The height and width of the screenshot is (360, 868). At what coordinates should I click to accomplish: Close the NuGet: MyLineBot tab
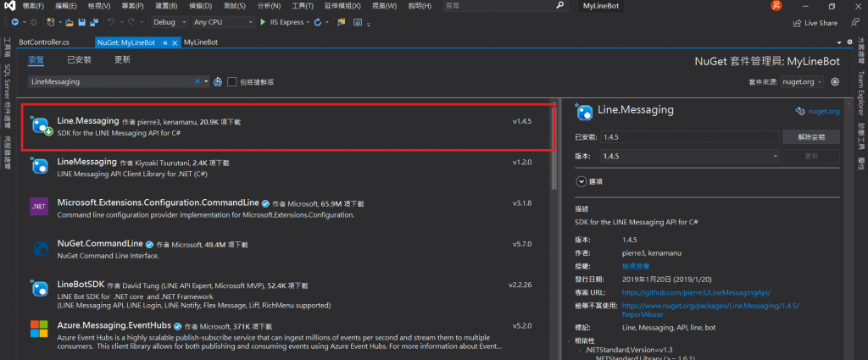point(175,42)
